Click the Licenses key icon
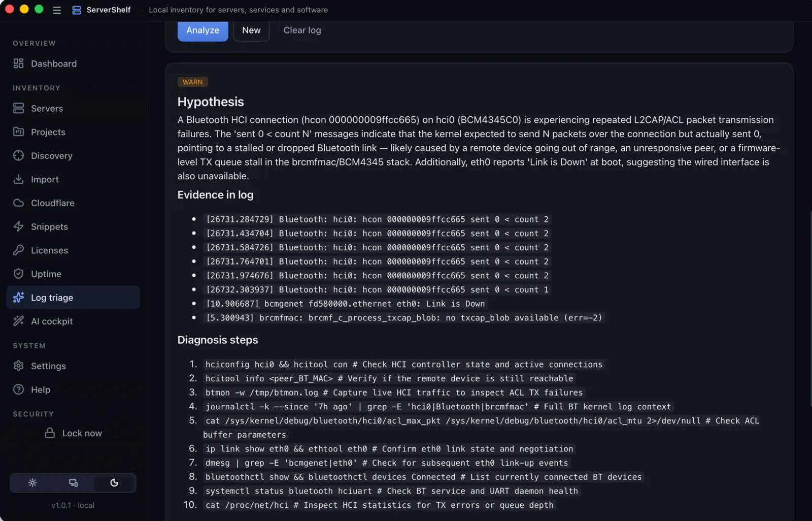Viewport: 812px width, 521px height. point(19,250)
